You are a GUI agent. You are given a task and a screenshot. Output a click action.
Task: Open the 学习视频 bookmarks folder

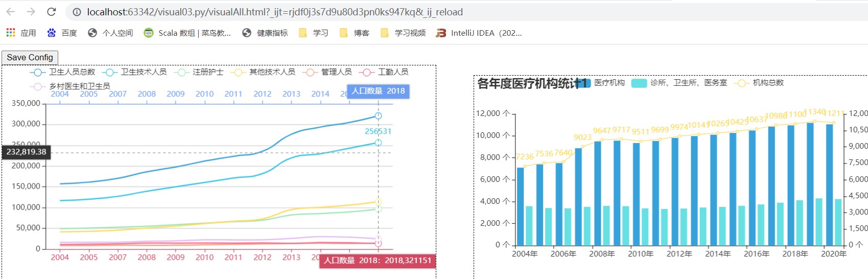point(403,33)
